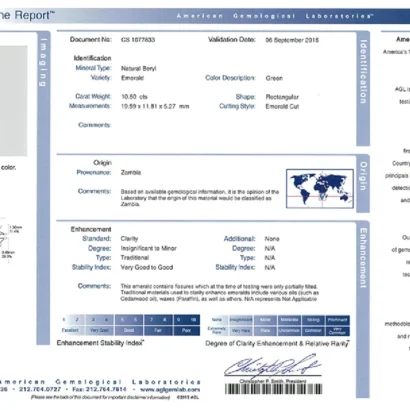
Task: Select the degree 'Insignificant to Minor'
Action: click(149, 248)
